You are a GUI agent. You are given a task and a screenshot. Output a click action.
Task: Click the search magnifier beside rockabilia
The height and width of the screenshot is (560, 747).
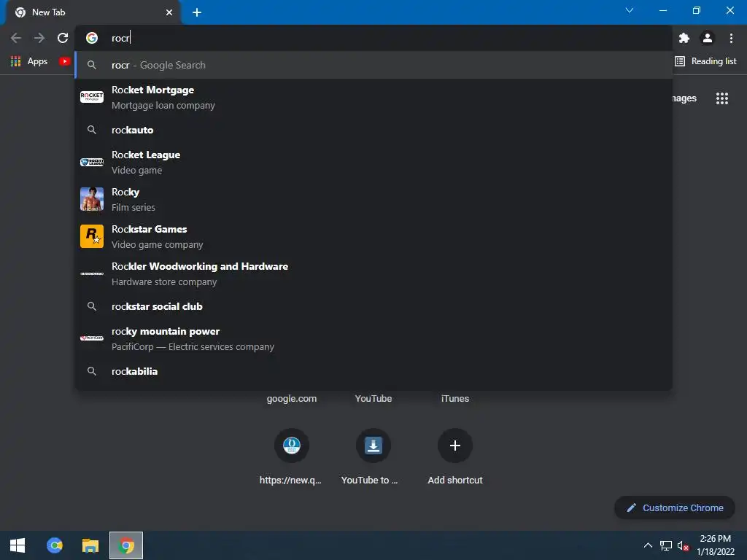92,371
